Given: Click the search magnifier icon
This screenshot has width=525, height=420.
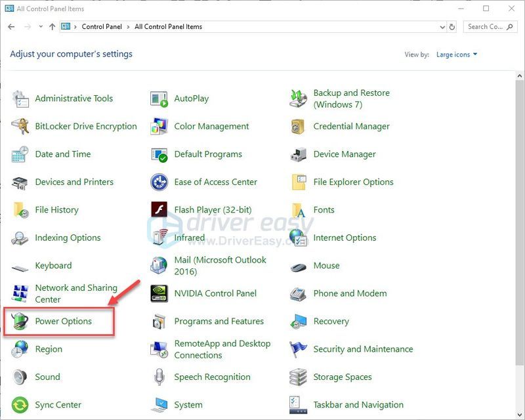Looking at the screenshot, I should [510, 27].
